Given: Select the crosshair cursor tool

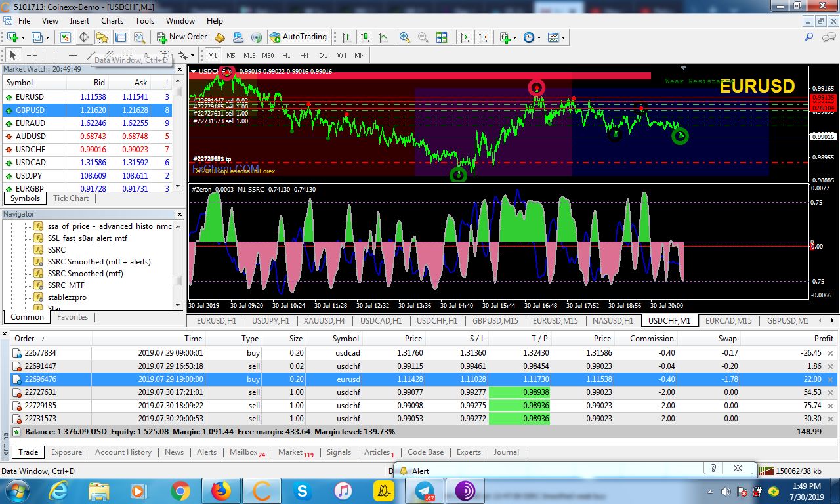Looking at the screenshot, I should 31,56.
